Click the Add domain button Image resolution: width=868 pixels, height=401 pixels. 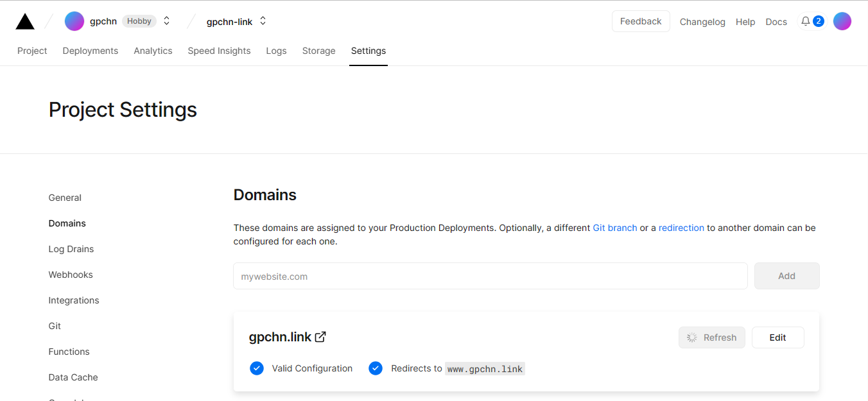[786, 275]
